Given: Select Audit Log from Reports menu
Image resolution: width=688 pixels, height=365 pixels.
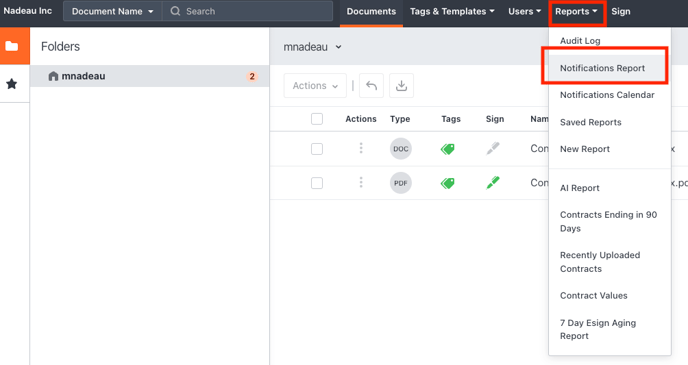Looking at the screenshot, I should pos(580,41).
